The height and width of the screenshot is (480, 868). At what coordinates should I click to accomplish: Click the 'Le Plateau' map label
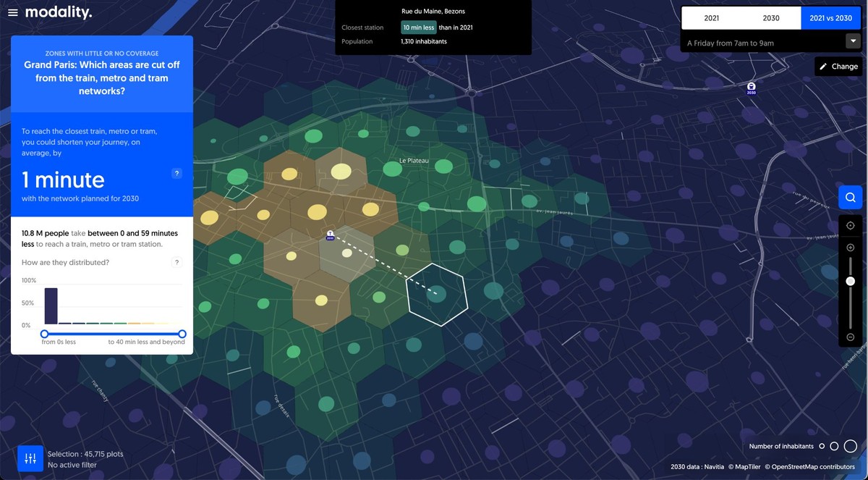click(x=414, y=160)
